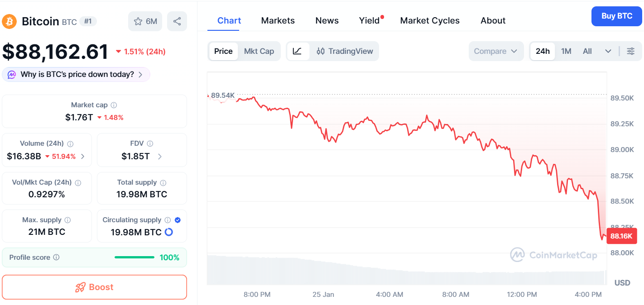Open the Markets tab

pyautogui.click(x=278, y=20)
